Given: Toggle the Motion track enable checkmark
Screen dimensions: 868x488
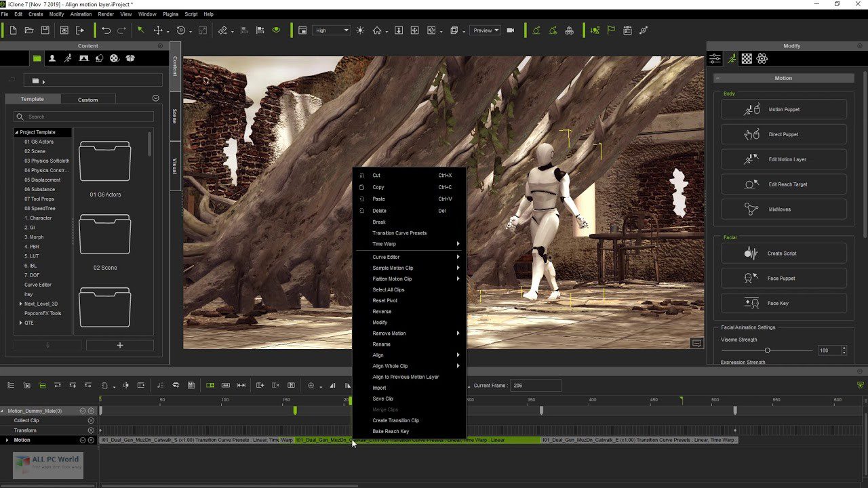Looking at the screenshot, I should (82, 440).
